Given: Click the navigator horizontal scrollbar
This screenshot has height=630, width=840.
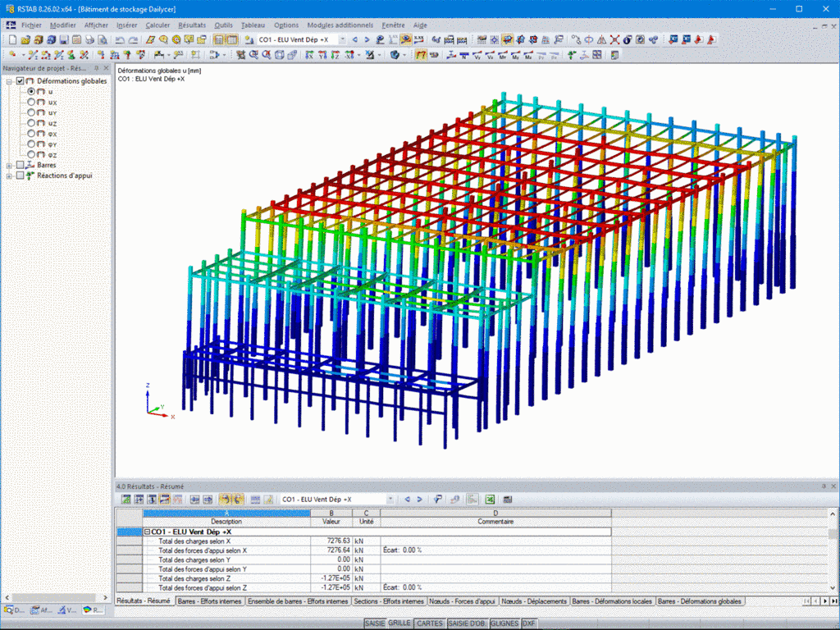Looking at the screenshot, I should (x=57, y=597).
